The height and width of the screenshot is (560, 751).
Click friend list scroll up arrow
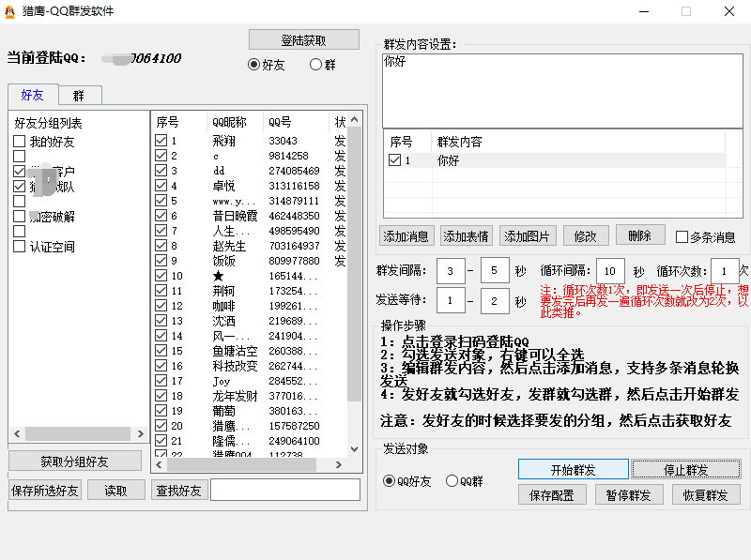click(x=355, y=119)
